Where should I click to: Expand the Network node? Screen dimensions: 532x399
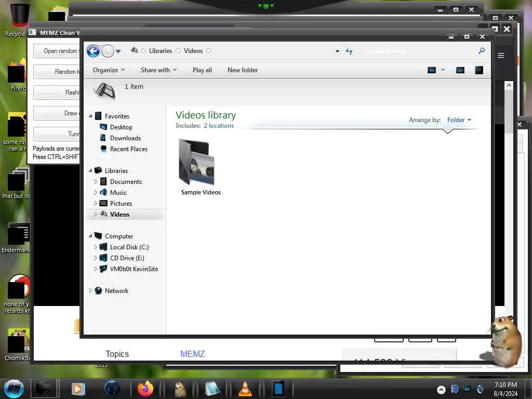pyautogui.click(x=90, y=291)
